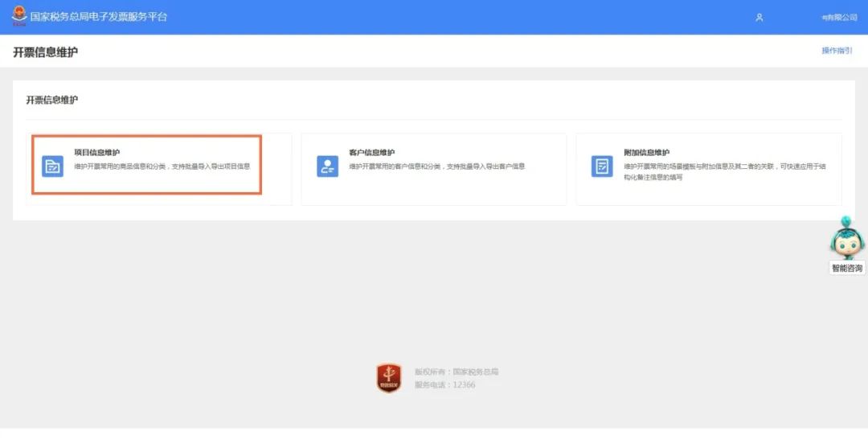Open the 操作指引 link
868x444 pixels.
837,51
